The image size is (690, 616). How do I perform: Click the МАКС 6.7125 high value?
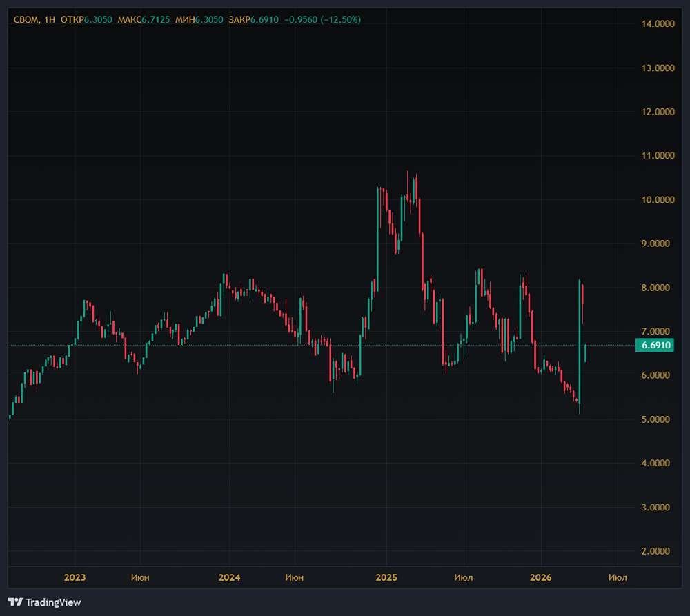144,19
